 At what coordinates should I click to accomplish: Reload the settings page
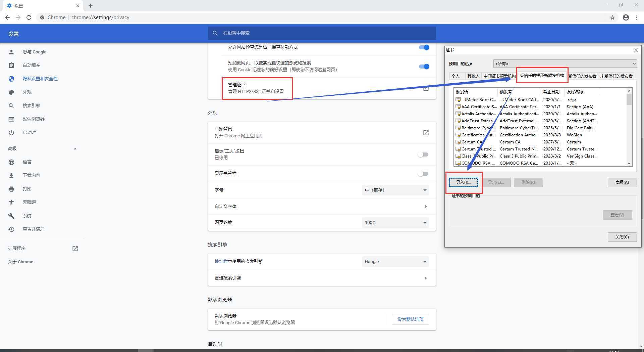pos(29,17)
